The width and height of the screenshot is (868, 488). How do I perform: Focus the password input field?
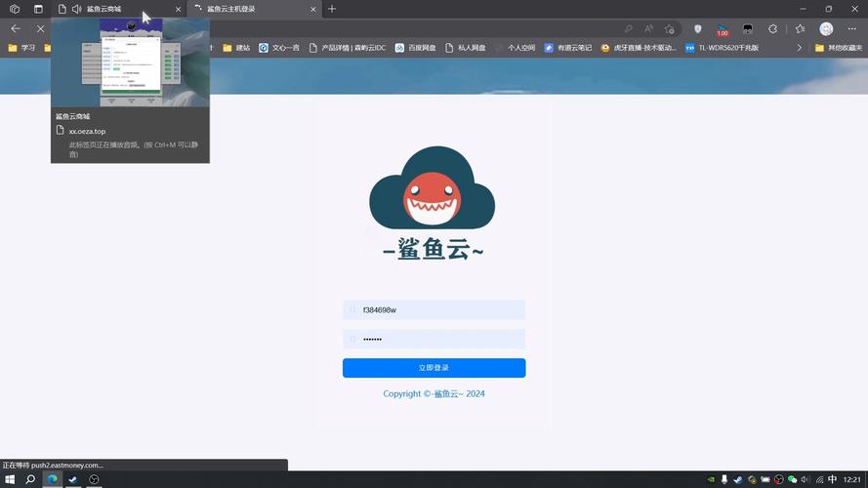pos(434,340)
